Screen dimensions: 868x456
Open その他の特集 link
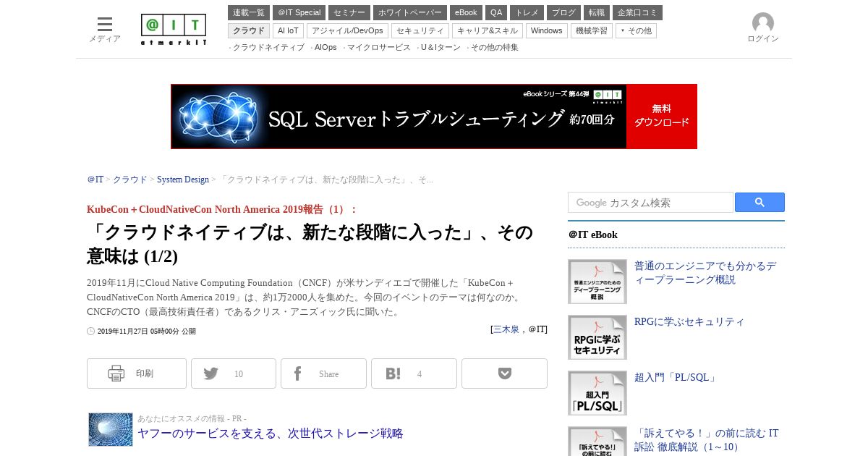pos(495,48)
